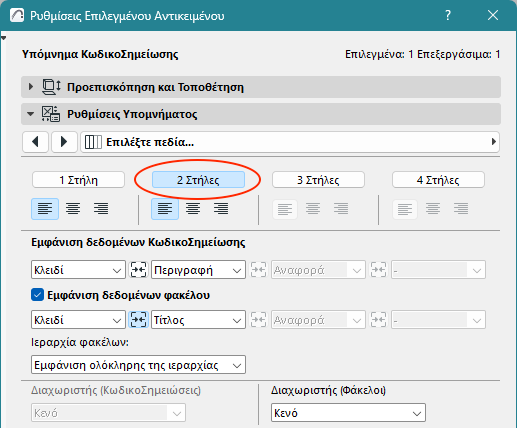Select 2 Στήλες layout

coord(198,180)
